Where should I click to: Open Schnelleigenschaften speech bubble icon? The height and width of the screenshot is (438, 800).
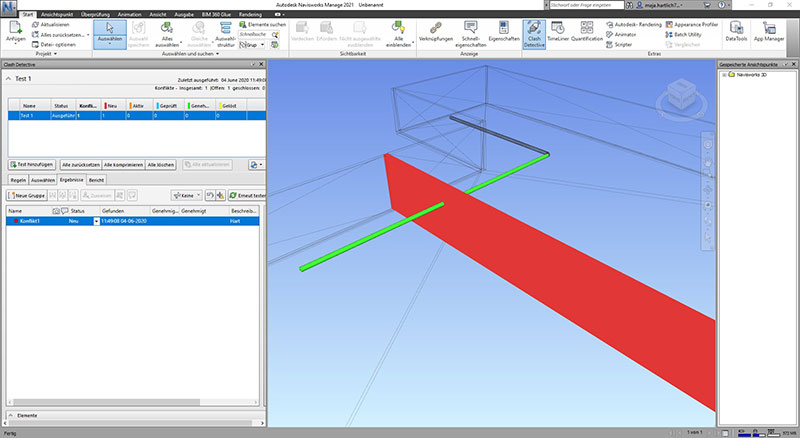tap(470, 28)
